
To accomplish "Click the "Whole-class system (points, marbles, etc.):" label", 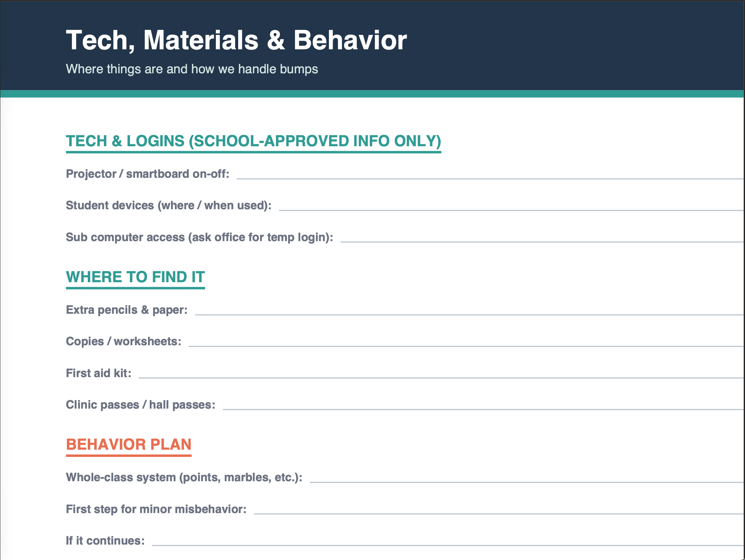I will click(184, 477).
